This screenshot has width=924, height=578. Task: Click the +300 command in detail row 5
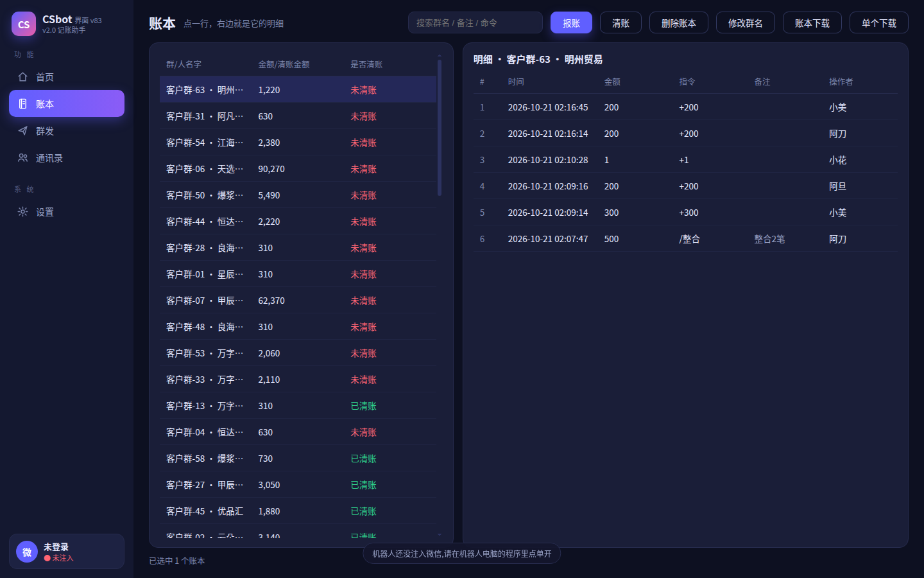coord(689,213)
